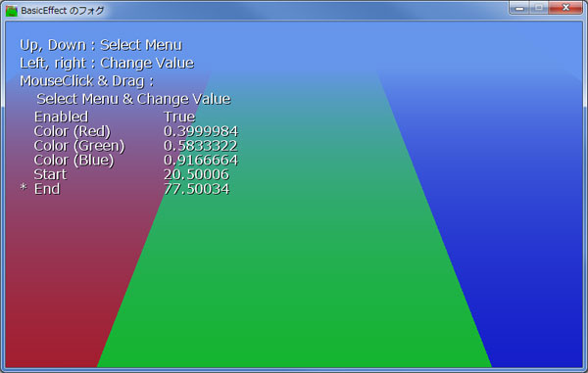Click the 'Left, right : Change Value' text
The image size is (588, 373).
(107, 64)
